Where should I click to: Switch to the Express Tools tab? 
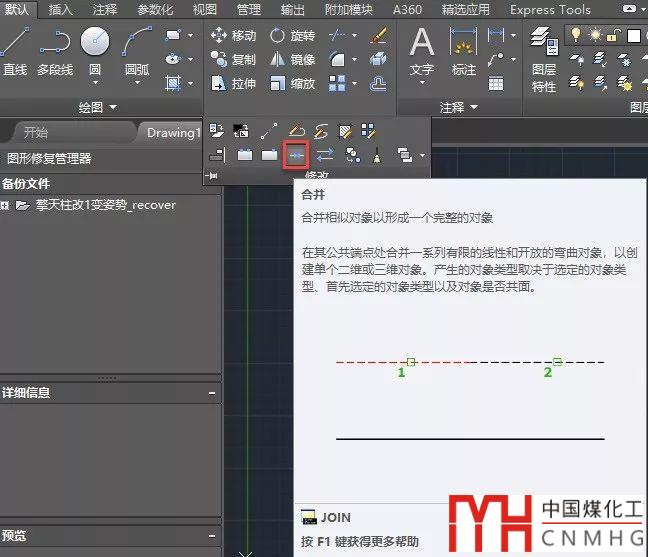point(550,10)
